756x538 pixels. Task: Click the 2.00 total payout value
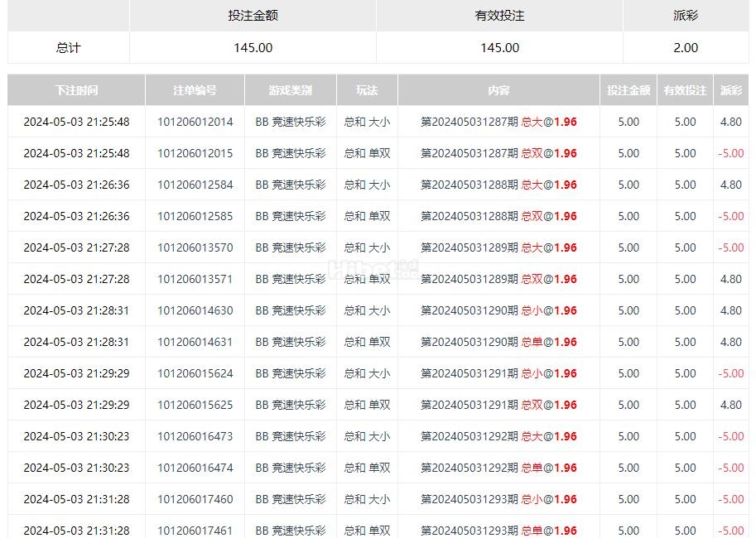[686, 48]
